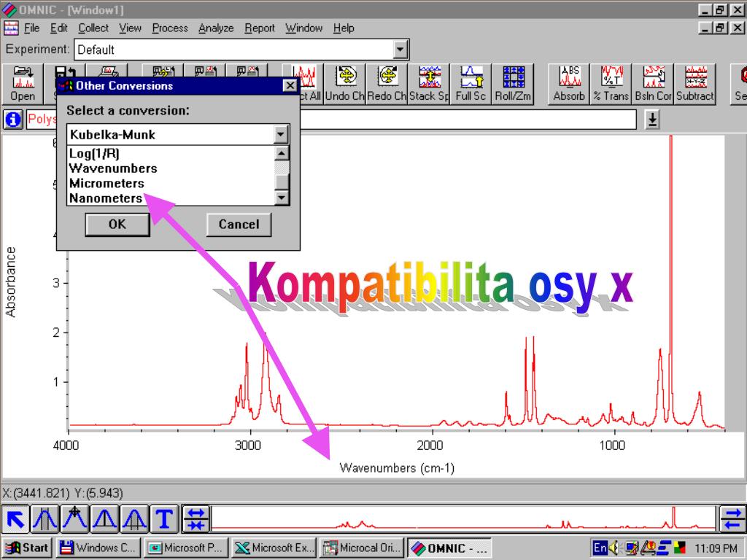Select the region tool, second in palette

(44, 518)
